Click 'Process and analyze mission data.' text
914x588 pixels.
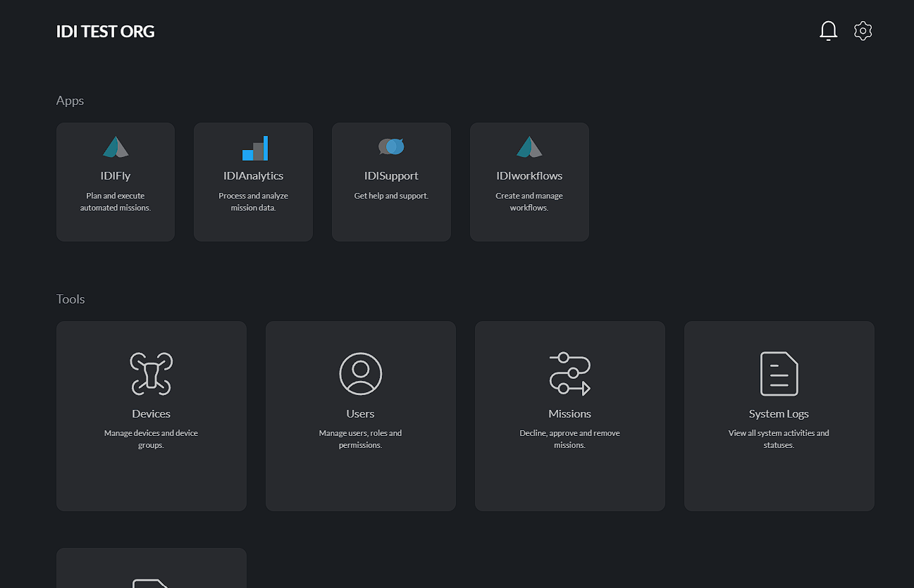tap(254, 202)
